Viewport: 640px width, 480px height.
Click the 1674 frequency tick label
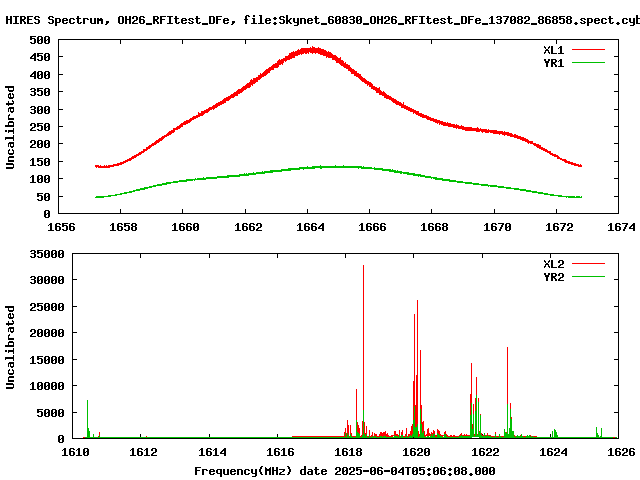click(621, 227)
